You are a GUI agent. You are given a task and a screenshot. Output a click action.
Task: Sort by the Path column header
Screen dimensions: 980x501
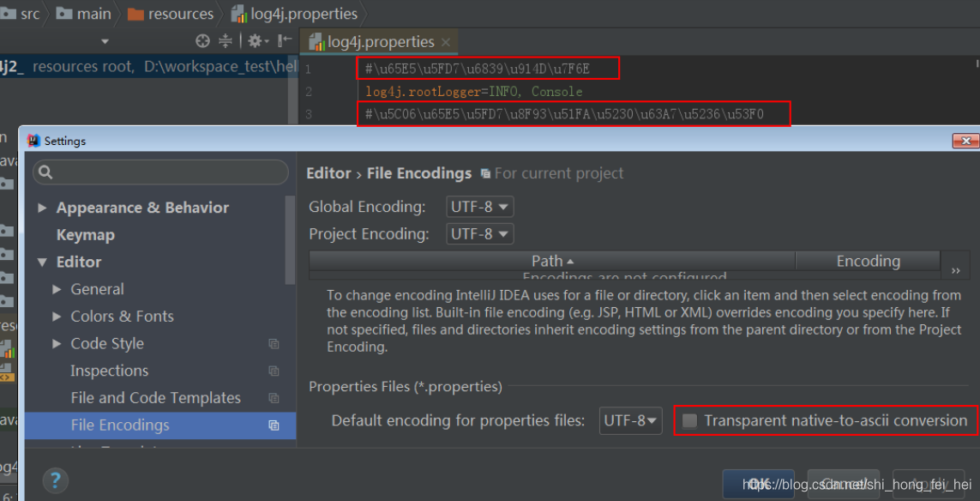coord(552,261)
